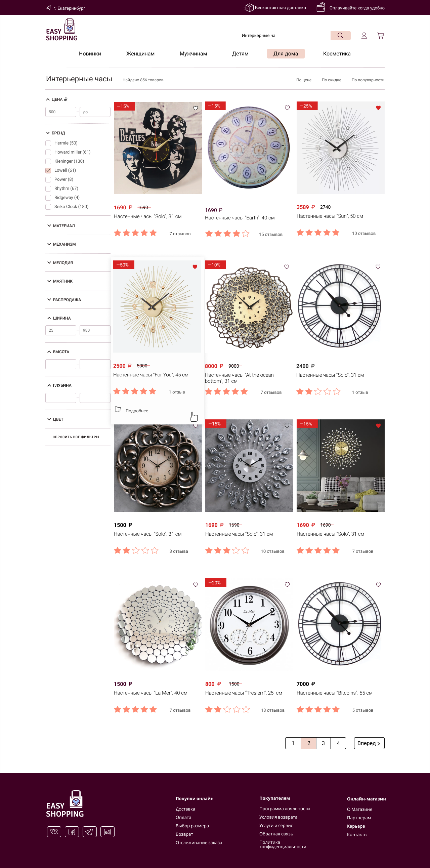Expand the ЦВЕТ filter section
This screenshot has height=868, width=430.
[x=55, y=419]
